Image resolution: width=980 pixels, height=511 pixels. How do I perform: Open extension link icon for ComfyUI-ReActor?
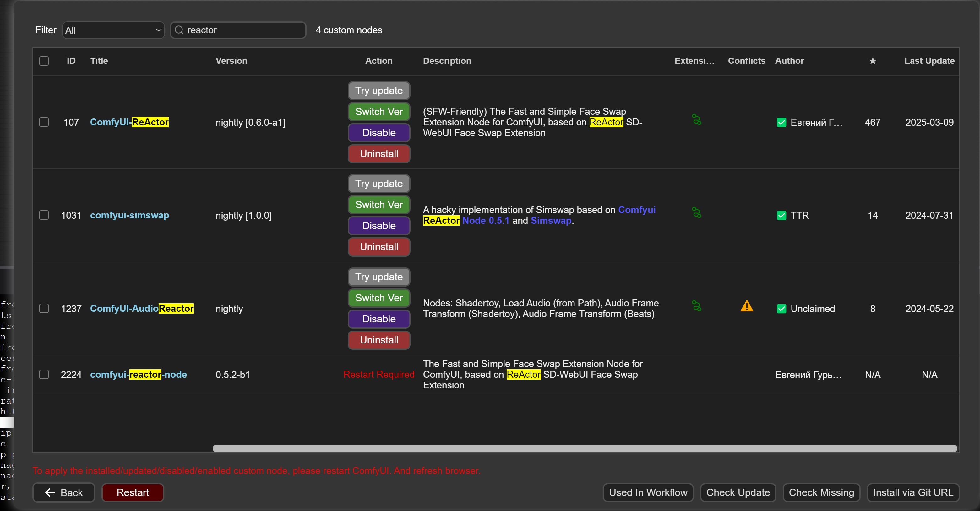pyautogui.click(x=697, y=119)
